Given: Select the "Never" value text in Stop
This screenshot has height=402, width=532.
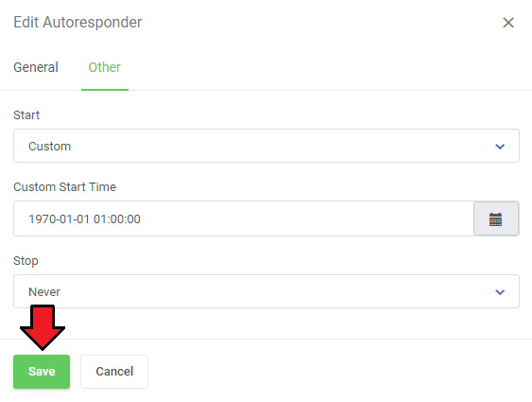Looking at the screenshot, I should click(44, 292).
